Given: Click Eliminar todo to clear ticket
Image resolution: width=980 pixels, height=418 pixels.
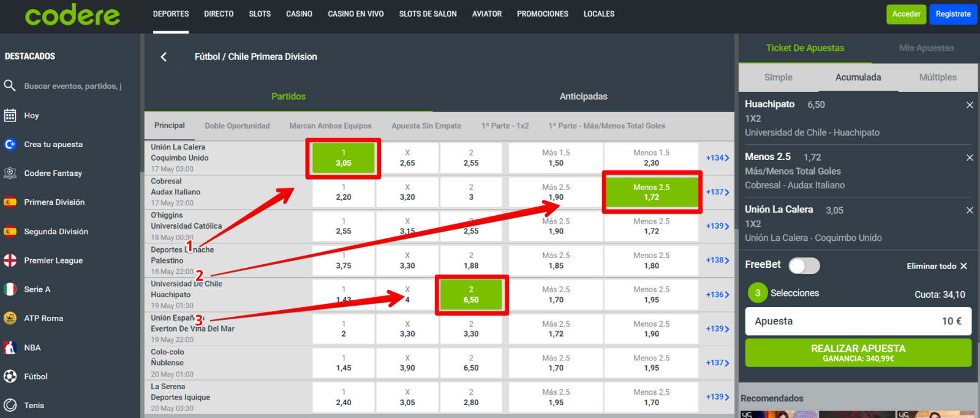Looking at the screenshot, I should coord(937,266).
